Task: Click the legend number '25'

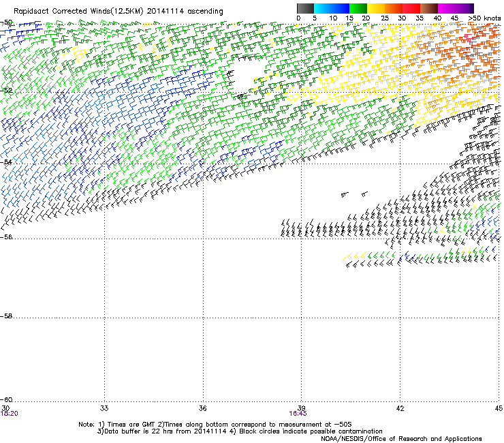Action: 385,18
